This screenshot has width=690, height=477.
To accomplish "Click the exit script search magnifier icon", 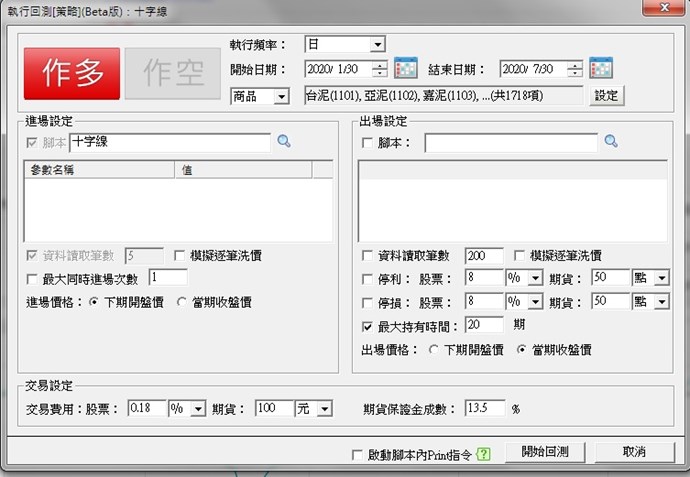I will [x=611, y=143].
